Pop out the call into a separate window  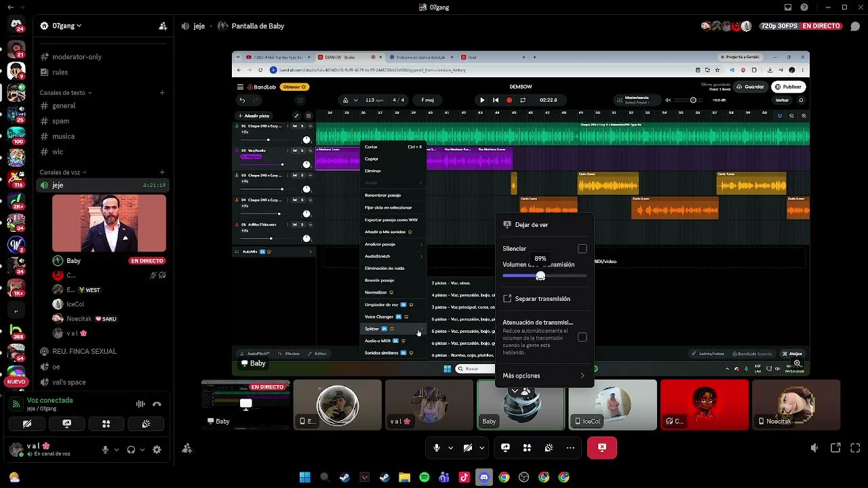tap(835, 448)
